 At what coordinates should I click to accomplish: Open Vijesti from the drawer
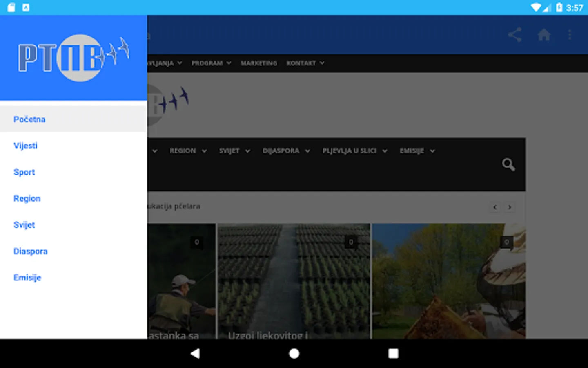pos(73,146)
